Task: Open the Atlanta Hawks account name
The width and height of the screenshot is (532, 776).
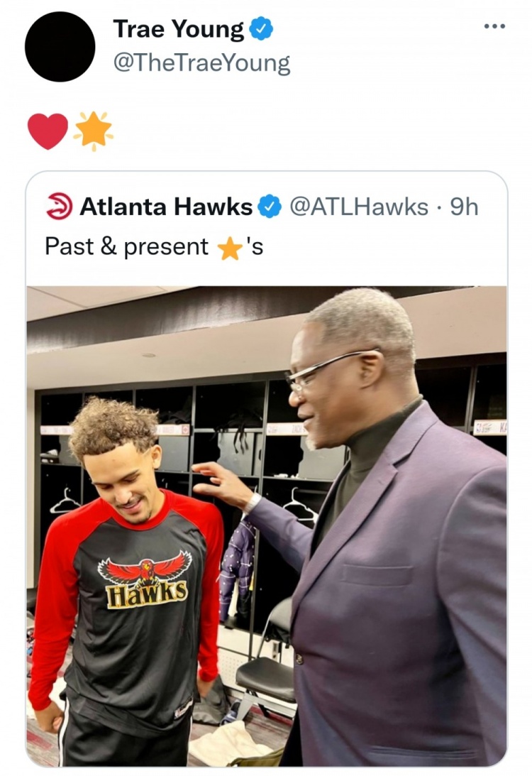Action: pyautogui.click(x=166, y=207)
